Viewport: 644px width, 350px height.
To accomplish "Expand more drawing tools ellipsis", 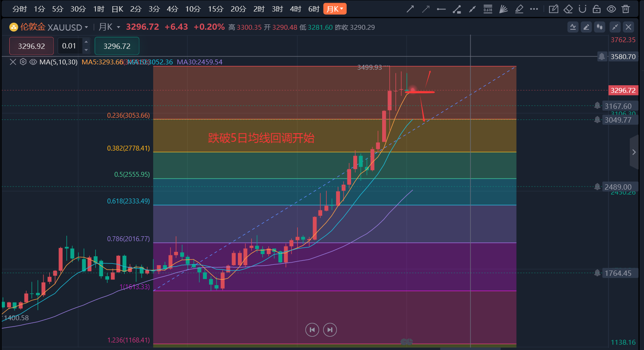I will click(x=534, y=9).
